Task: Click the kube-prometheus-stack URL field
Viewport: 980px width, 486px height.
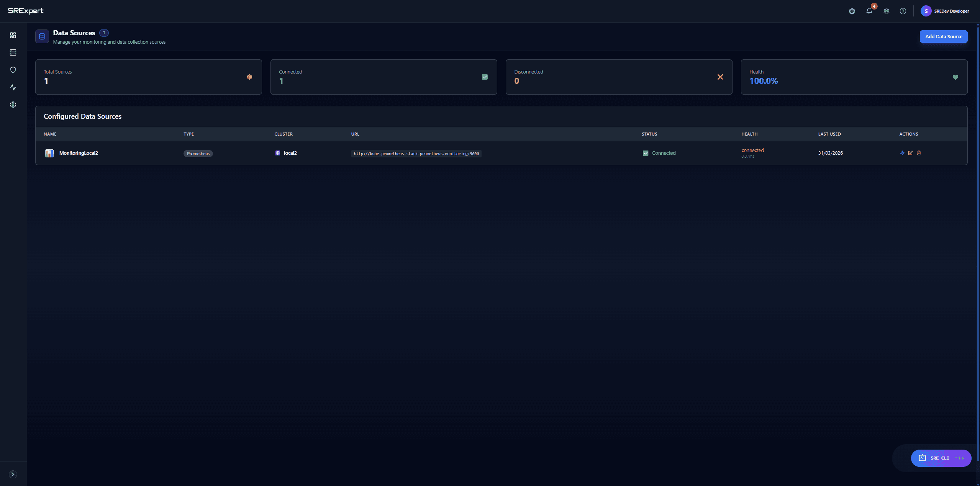Action: coord(416,154)
